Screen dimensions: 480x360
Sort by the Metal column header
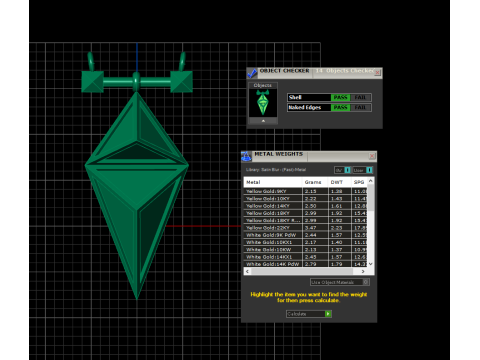pyautogui.click(x=273, y=182)
